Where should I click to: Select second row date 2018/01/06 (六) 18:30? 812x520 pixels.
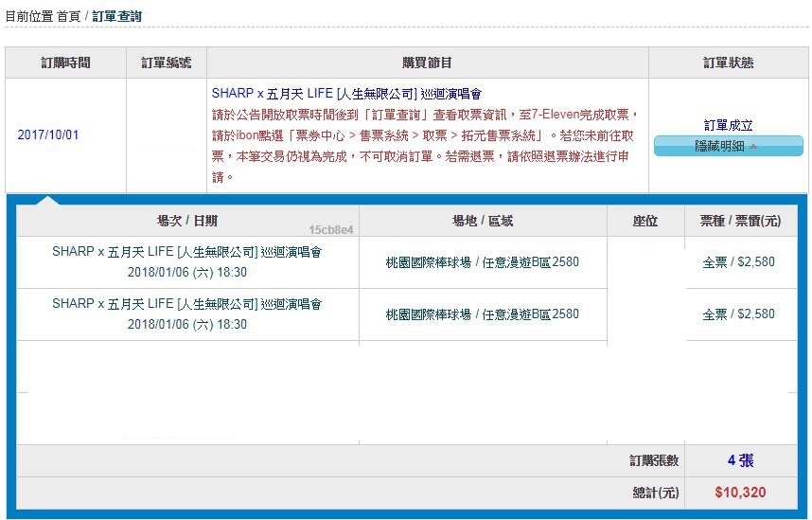187,324
